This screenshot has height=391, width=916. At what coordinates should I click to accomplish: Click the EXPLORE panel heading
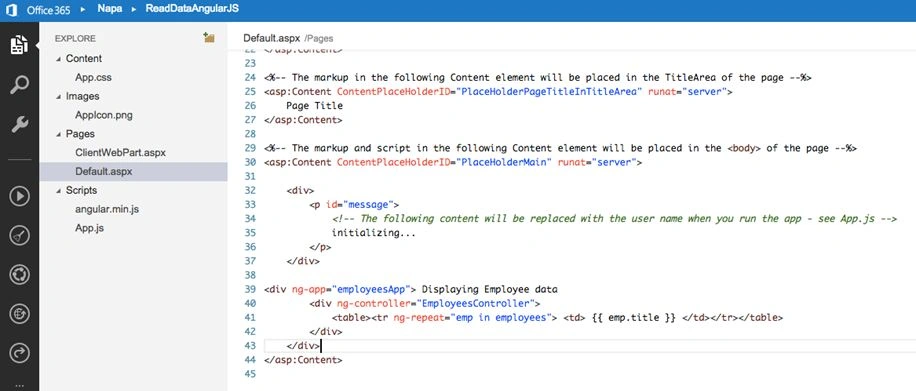click(75, 39)
